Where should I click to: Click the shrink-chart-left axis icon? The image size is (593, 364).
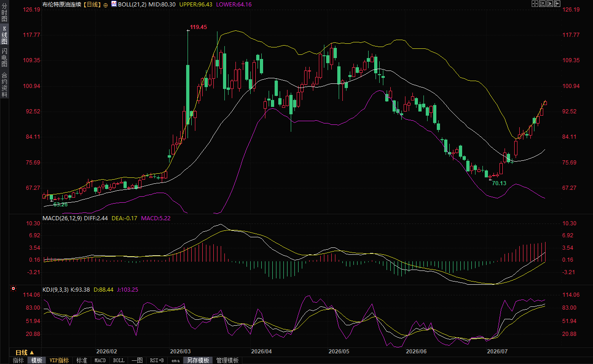pos(542,4)
